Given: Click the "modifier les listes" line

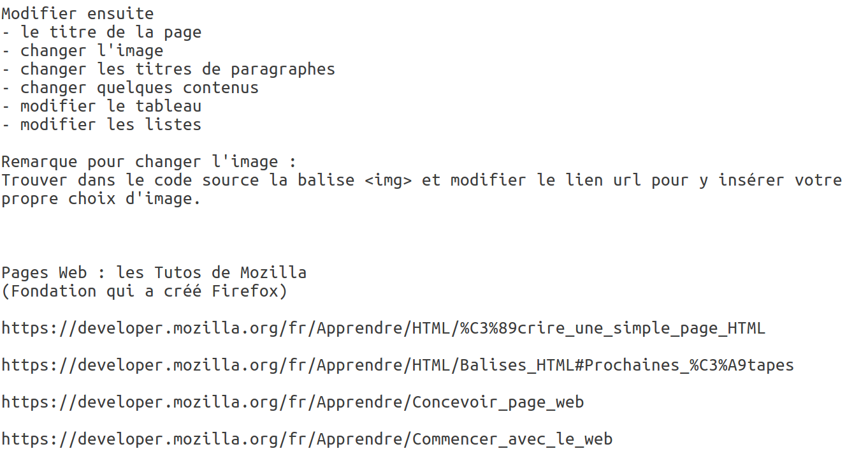Looking at the screenshot, I should coord(111,124).
